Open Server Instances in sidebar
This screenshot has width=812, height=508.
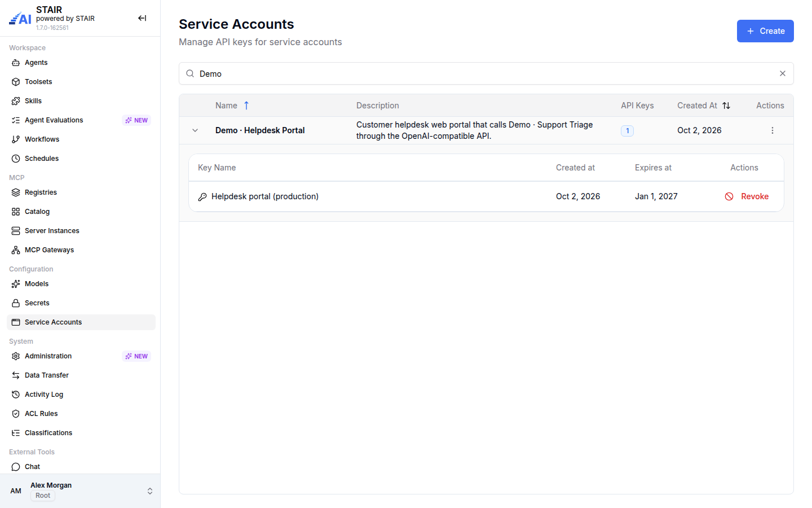pos(81,231)
